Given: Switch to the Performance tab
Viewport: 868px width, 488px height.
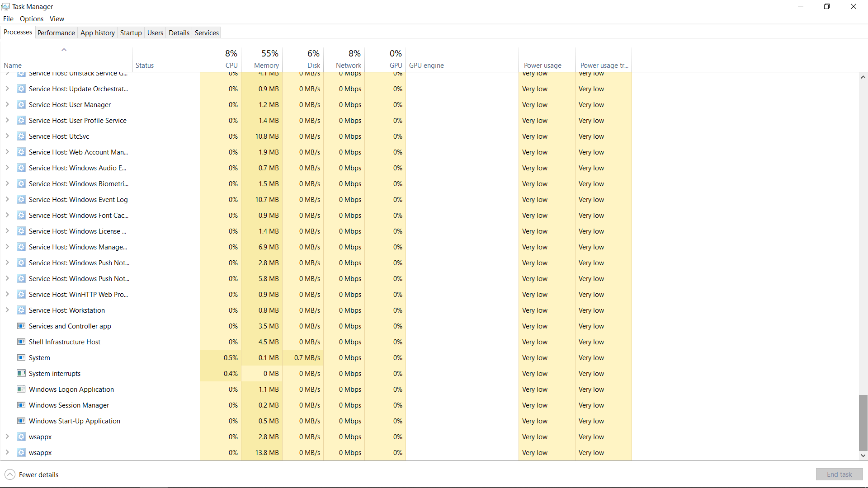Looking at the screenshot, I should [x=56, y=33].
